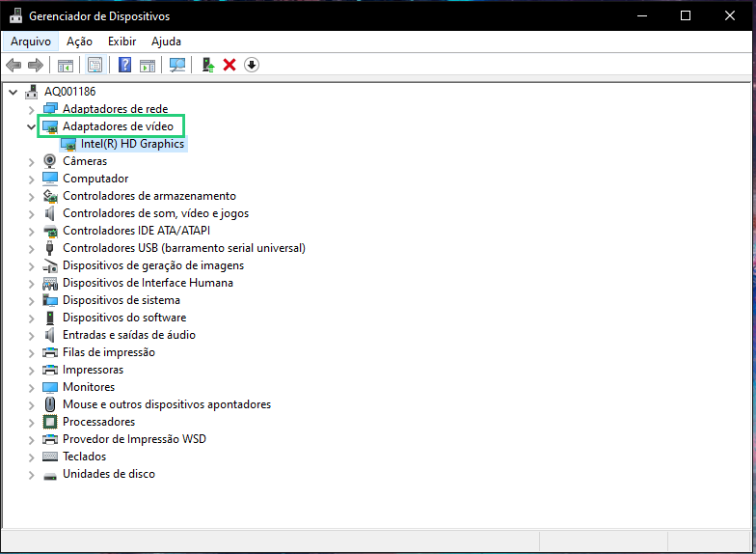
Task: Toggle the console tree pane icon
Action: pos(66,66)
